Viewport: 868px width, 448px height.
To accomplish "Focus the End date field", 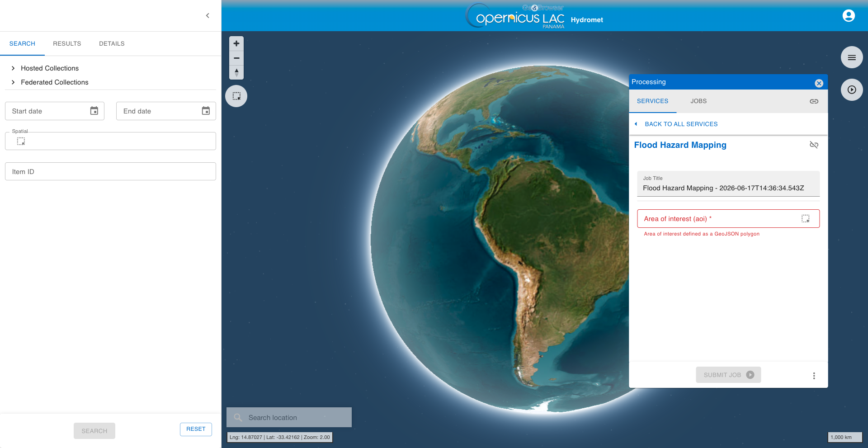I will [166, 111].
